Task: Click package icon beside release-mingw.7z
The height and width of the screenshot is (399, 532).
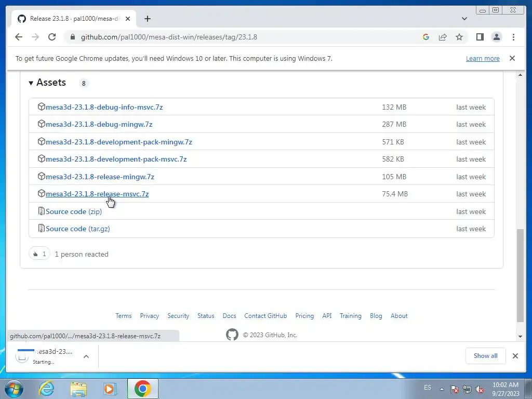Action: [42, 176]
